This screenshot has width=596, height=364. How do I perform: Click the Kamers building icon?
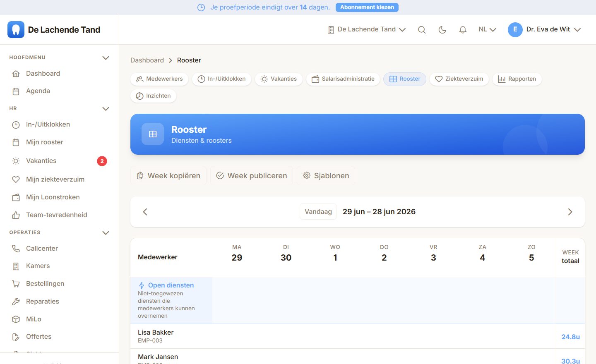point(16,266)
